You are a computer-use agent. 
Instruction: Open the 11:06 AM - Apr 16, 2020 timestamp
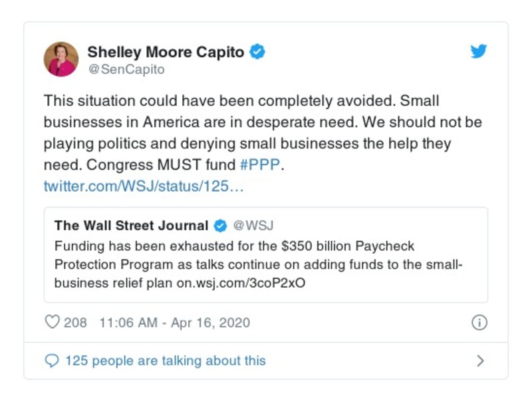pos(174,323)
